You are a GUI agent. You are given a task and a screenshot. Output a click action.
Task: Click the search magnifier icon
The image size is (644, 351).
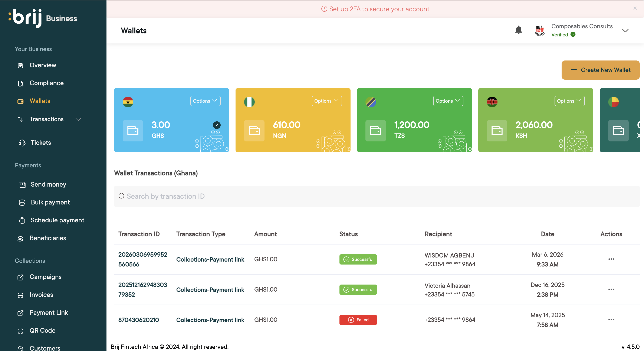pyautogui.click(x=122, y=196)
